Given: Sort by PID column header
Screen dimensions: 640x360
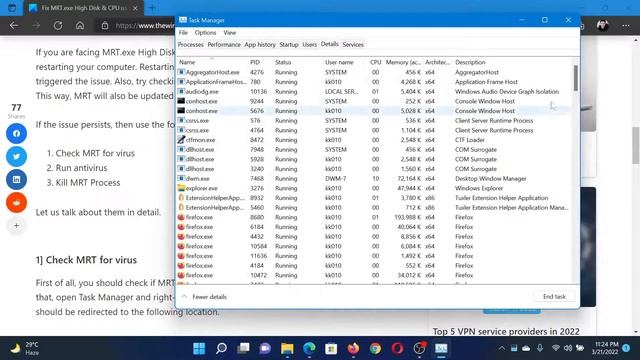Looking at the screenshot, I should [x=260, y=62].
